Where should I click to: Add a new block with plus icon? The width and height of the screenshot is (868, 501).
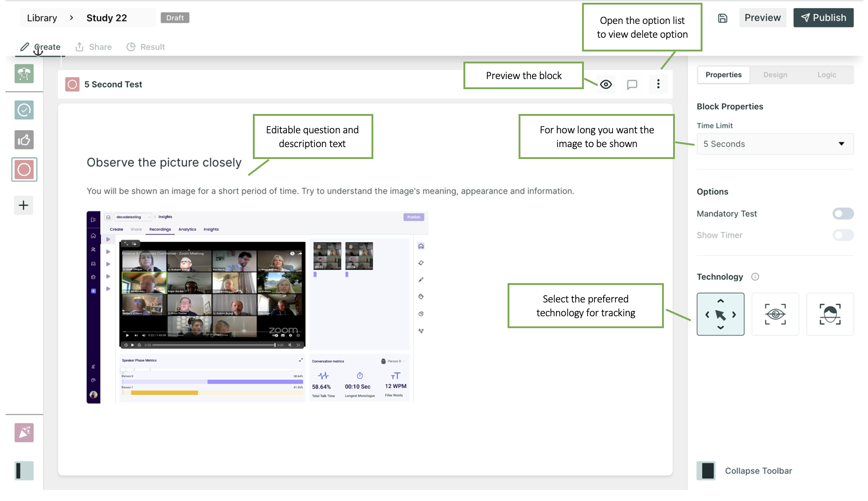tap(23, 205)
